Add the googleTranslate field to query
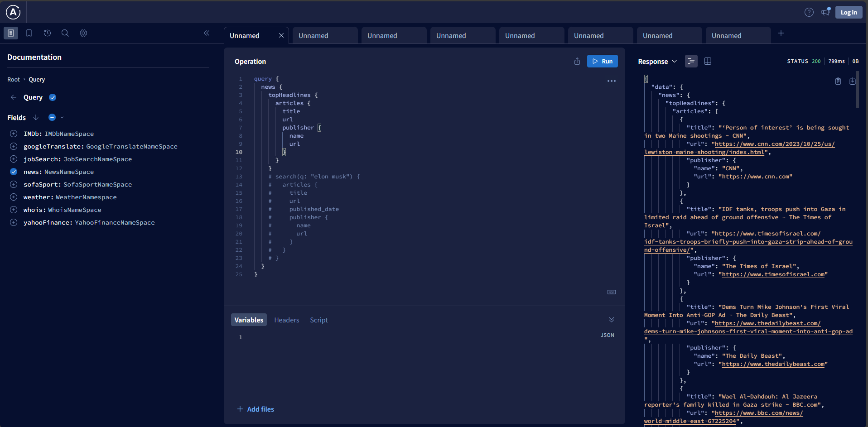The height and width of the screenshot is (427, 868). click(x=14, y=146)
